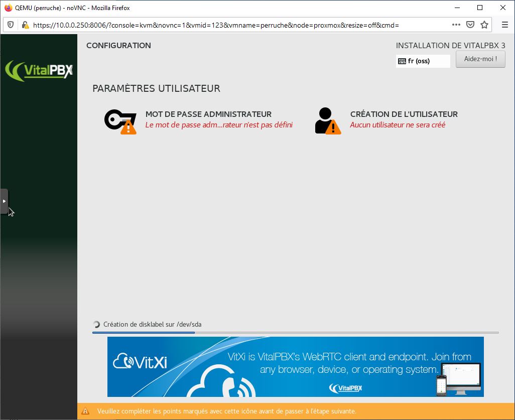This screenshot has height=420, width=515.
Task: Save page to Pocket icon
Action: tap(470, 25)
